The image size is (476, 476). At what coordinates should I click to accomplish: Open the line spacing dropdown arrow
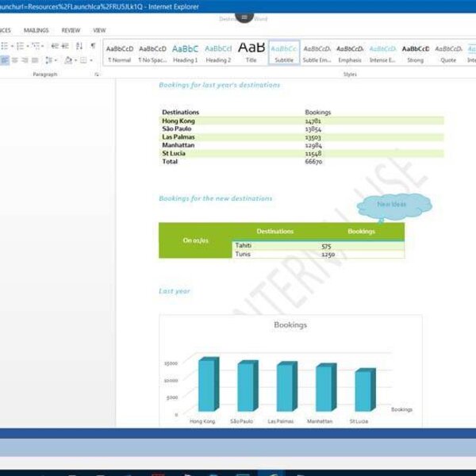(56, 60)
